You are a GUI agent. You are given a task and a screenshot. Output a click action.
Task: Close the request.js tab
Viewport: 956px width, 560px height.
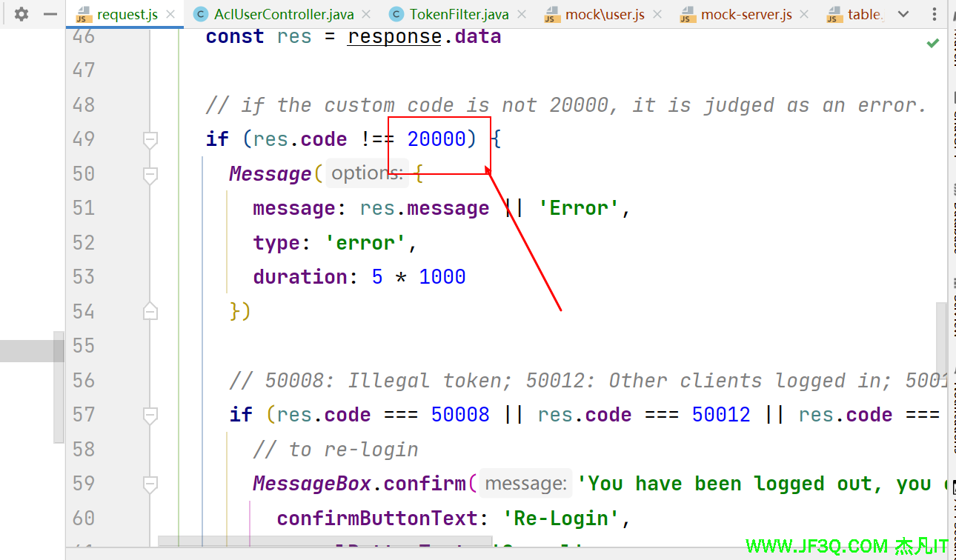[x=171, y=15]
